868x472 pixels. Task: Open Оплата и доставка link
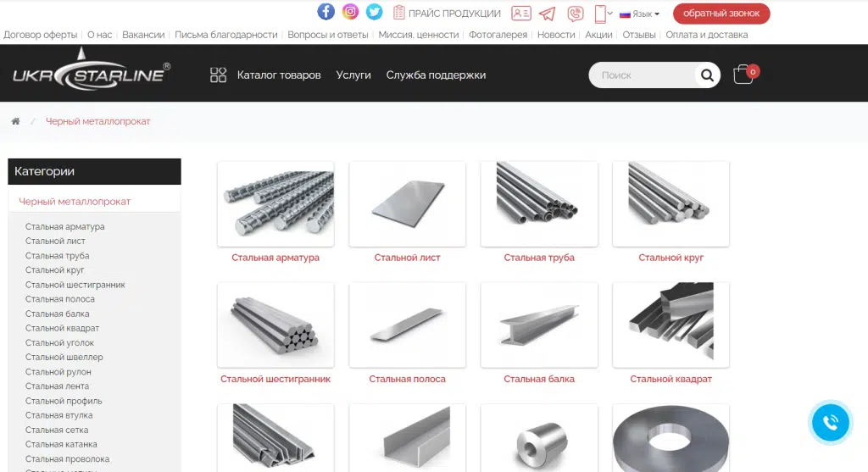pyautogui.click(x=706, y=34)
